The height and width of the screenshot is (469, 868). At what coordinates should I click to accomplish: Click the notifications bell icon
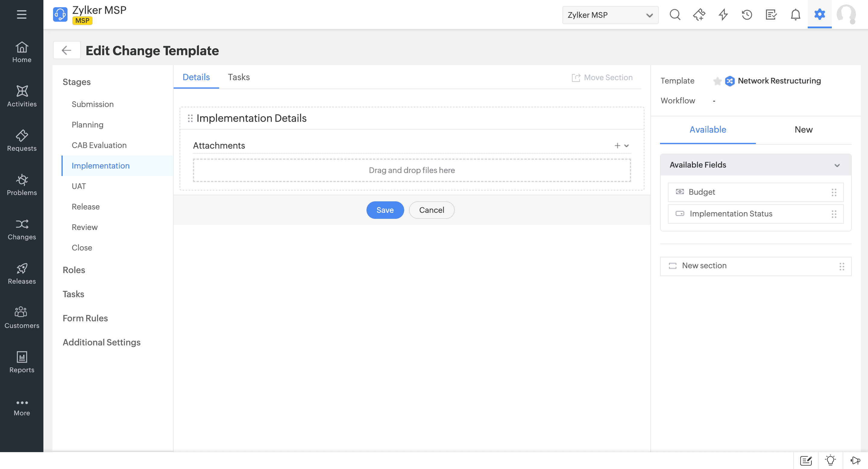coord(795,14)
